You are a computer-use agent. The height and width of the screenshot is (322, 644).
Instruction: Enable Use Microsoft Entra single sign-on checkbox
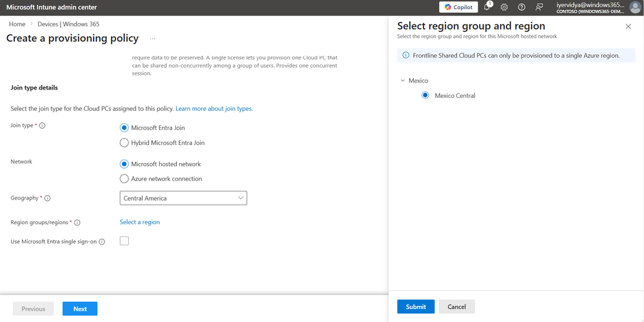[x=124, y=241]
